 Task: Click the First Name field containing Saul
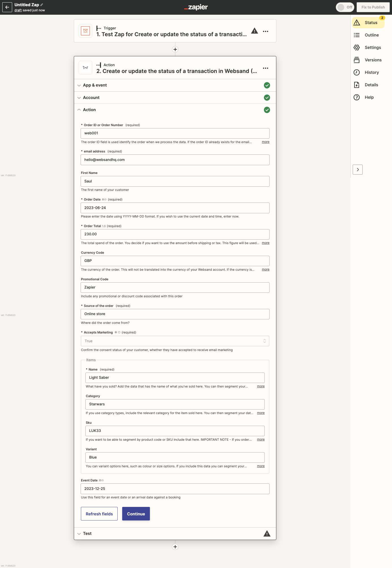tap(175, 181)
